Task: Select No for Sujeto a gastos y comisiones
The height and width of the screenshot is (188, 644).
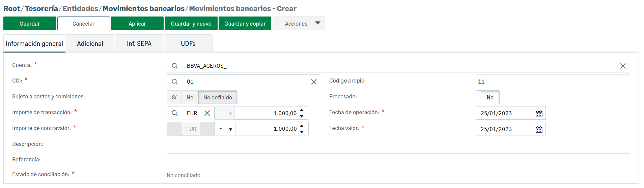Action: (190, 97)
